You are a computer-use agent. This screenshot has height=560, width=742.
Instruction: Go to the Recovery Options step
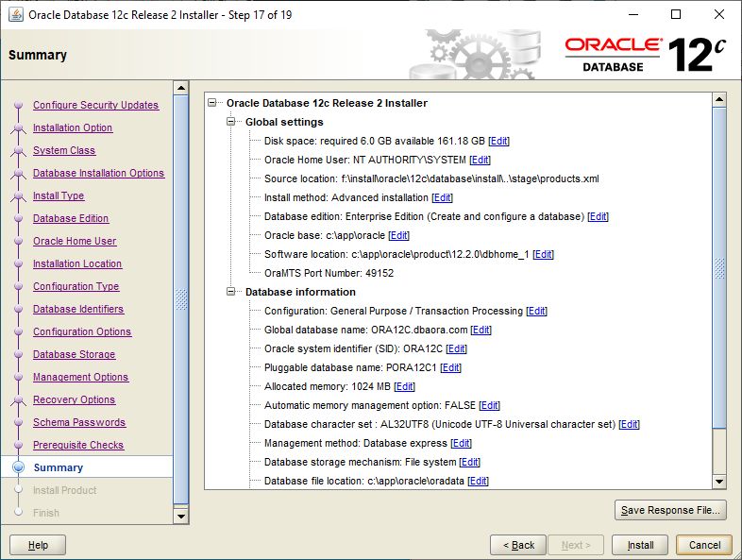tap(74, 400)
